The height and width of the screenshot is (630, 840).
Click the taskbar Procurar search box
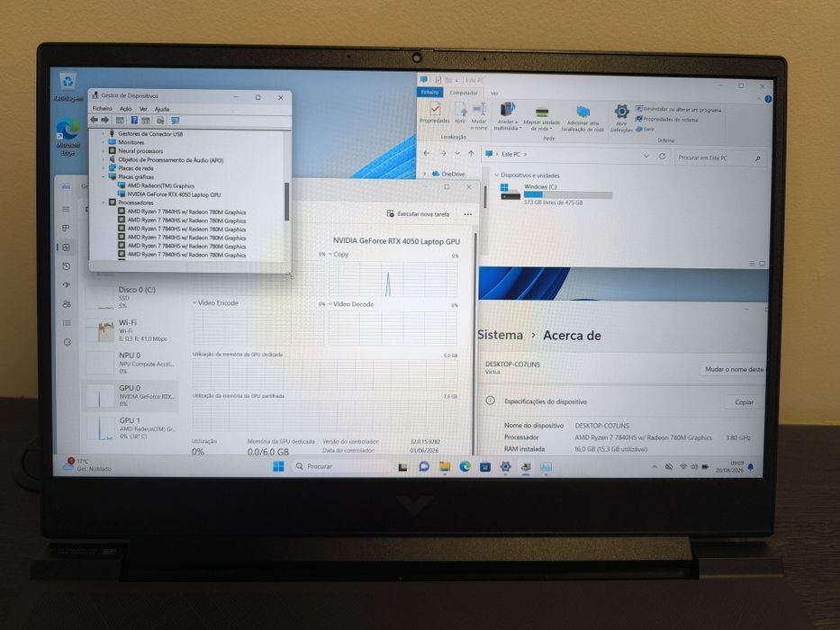click(x=342, y=466)
